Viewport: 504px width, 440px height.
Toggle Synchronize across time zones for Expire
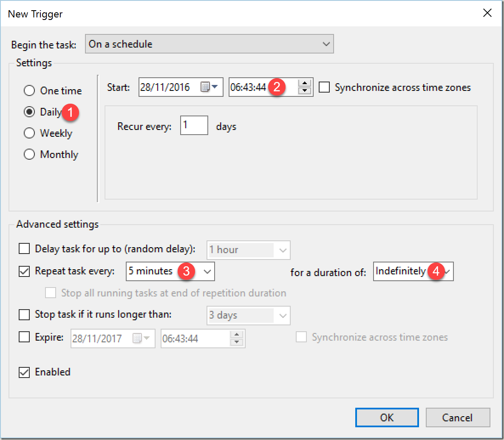click(x=301, y=337)
